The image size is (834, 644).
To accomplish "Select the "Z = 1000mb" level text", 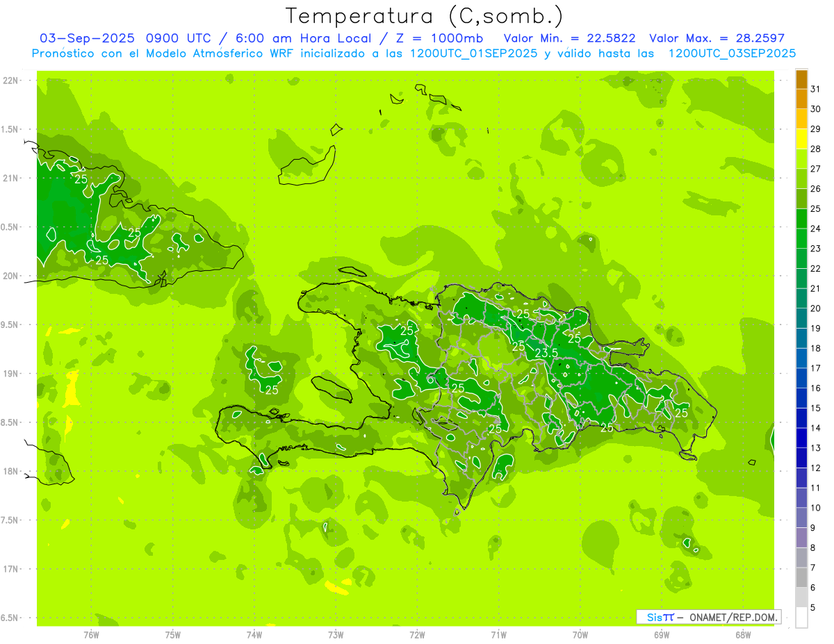I will (x=439, y=38).
